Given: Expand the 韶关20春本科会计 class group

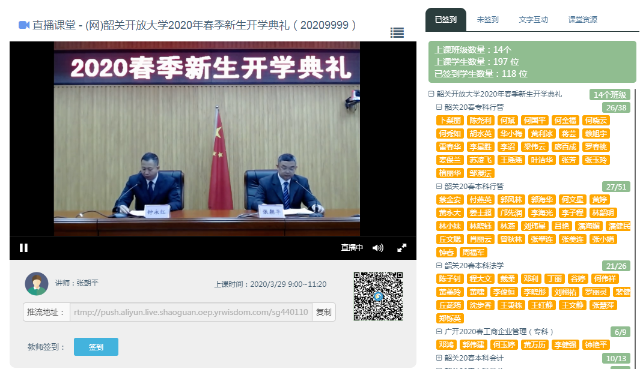Looking at the screenshot, I should point(439,358).
